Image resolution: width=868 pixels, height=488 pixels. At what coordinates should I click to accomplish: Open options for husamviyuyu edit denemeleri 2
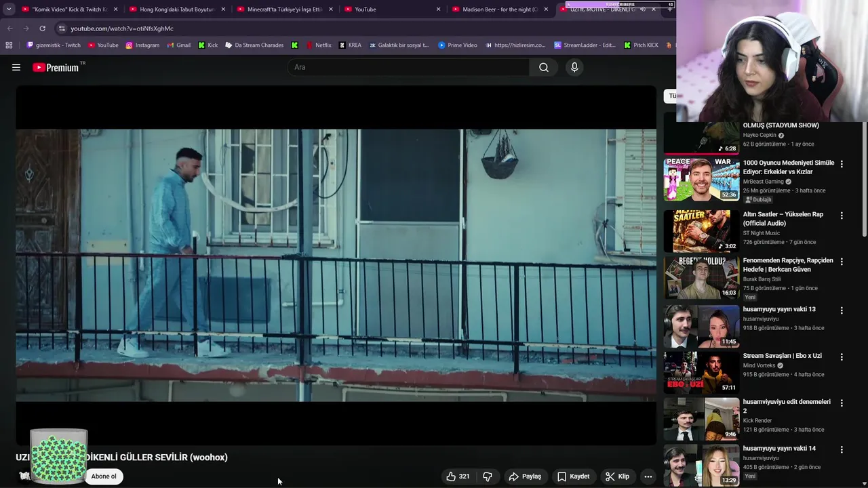pos(842,403)
